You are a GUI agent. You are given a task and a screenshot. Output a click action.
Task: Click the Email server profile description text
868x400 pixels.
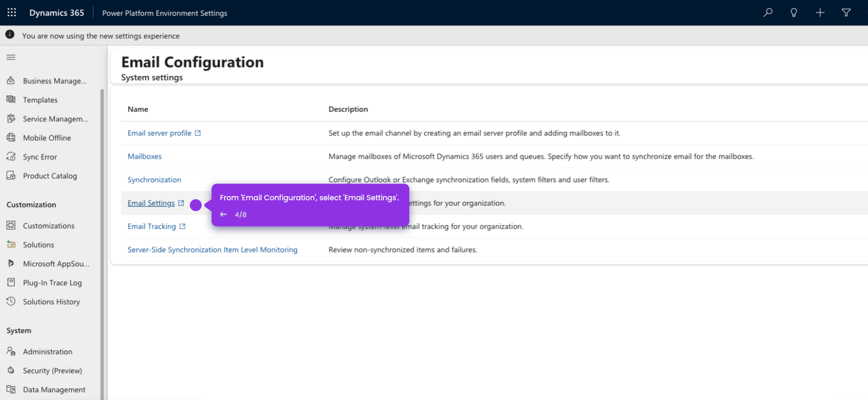pos(475,133)
